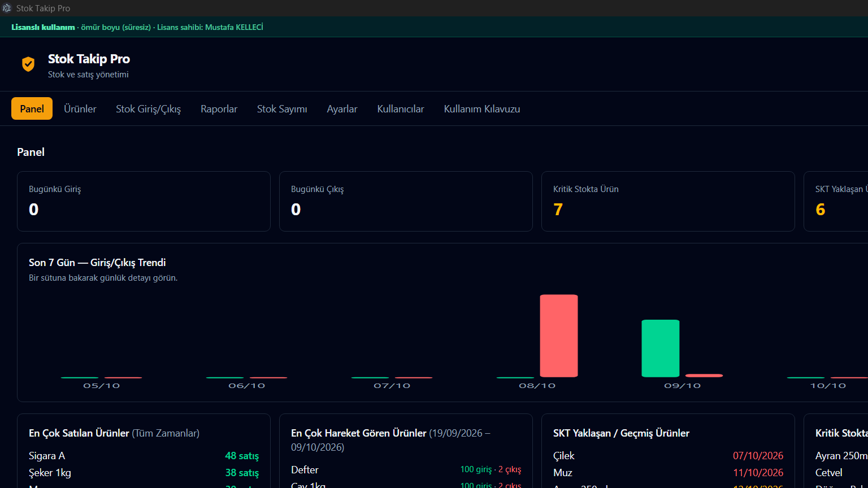
Task: Go to Stok Giriş/Çıkış tab
Action: click(149, 109)
